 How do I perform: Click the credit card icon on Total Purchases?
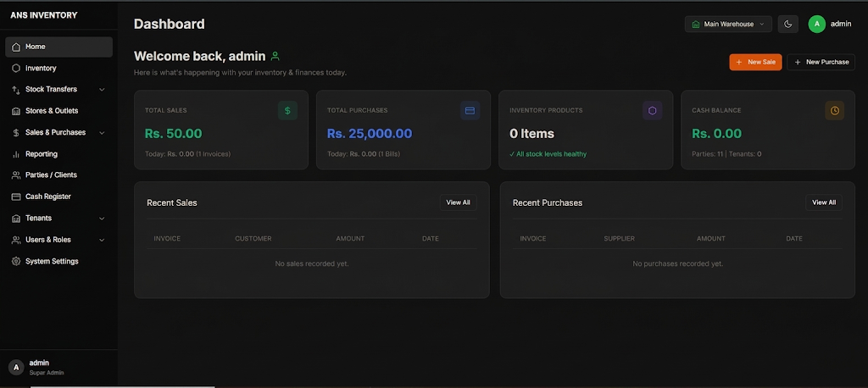coord(470,111)
